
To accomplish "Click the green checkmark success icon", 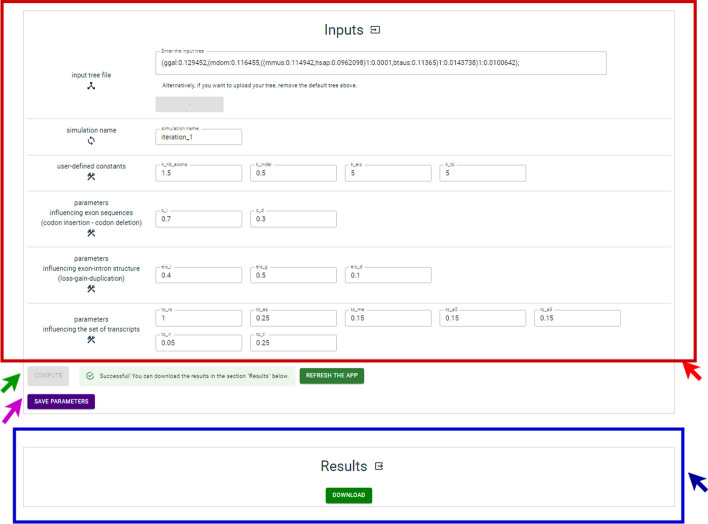I will (x=90, y=376).
